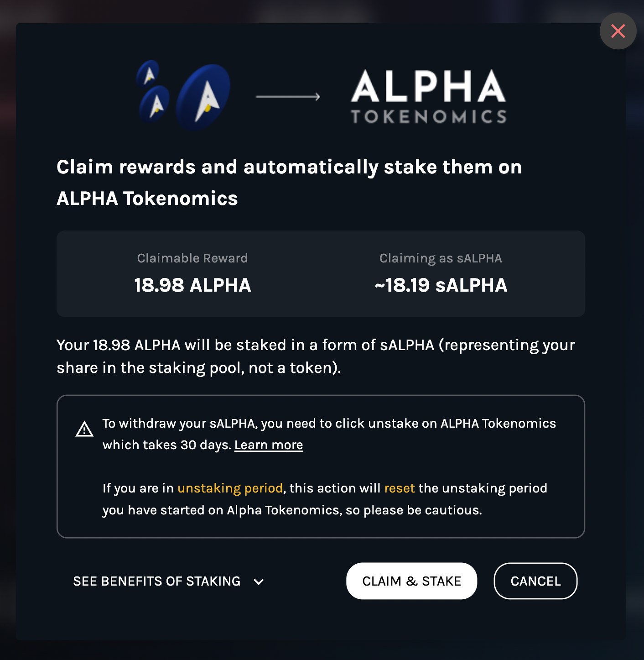Click the large ALPHA coin icon
The width and height of the screenshot is (644, 660).
(203, 97)
